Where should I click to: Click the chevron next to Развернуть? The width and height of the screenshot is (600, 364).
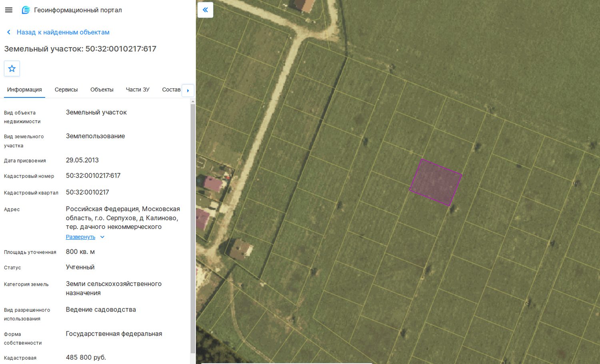102,237
